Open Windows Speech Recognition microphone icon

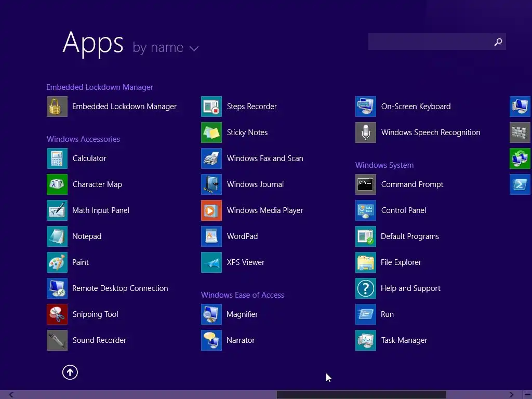click(x=366, y=132)
